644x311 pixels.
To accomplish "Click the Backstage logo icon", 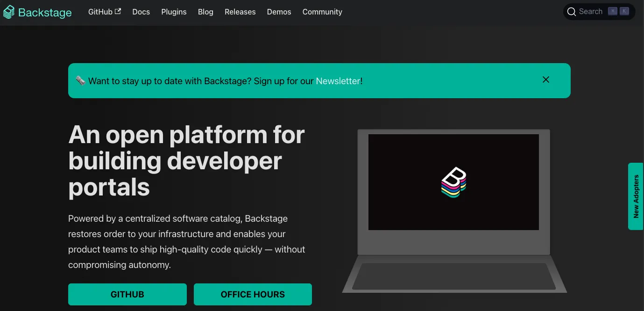I will [9, 12].
